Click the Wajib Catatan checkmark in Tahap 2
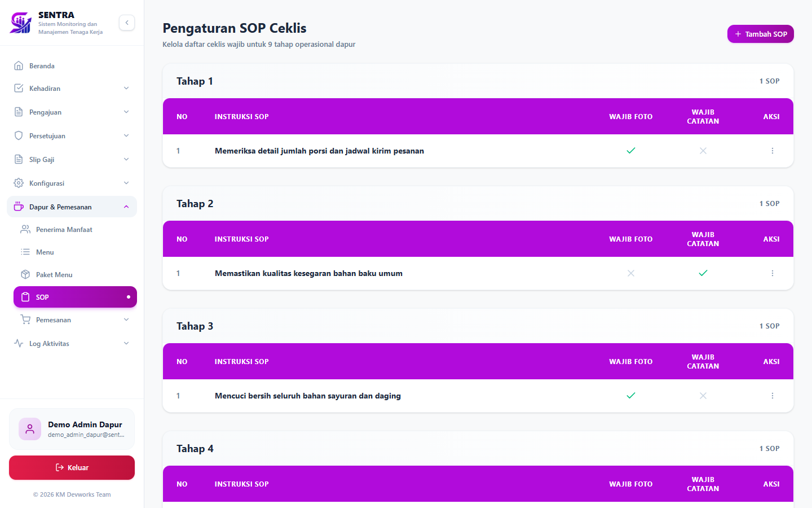812x508 pixels. coord(703,273)
